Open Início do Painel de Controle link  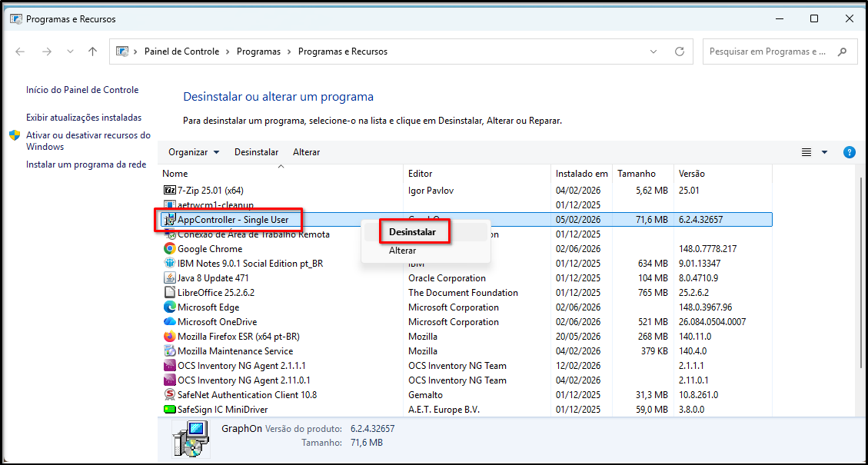click(82, 90)
